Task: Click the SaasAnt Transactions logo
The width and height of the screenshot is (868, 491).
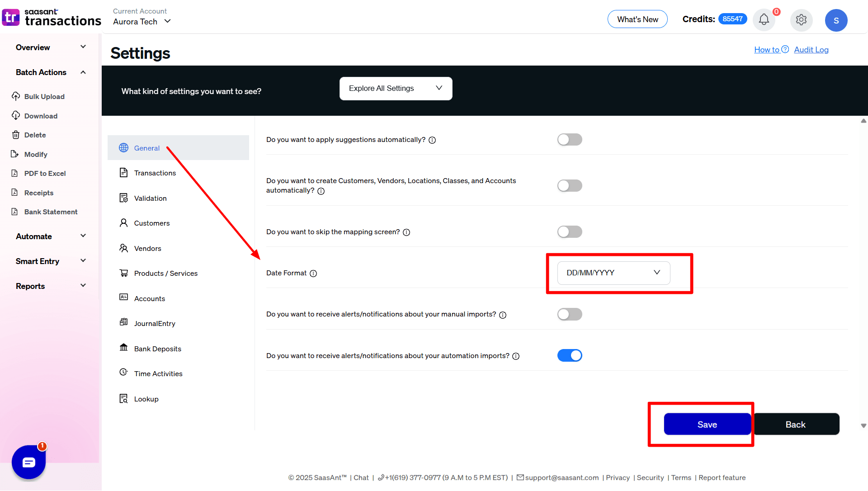Action: pos(52,18)
